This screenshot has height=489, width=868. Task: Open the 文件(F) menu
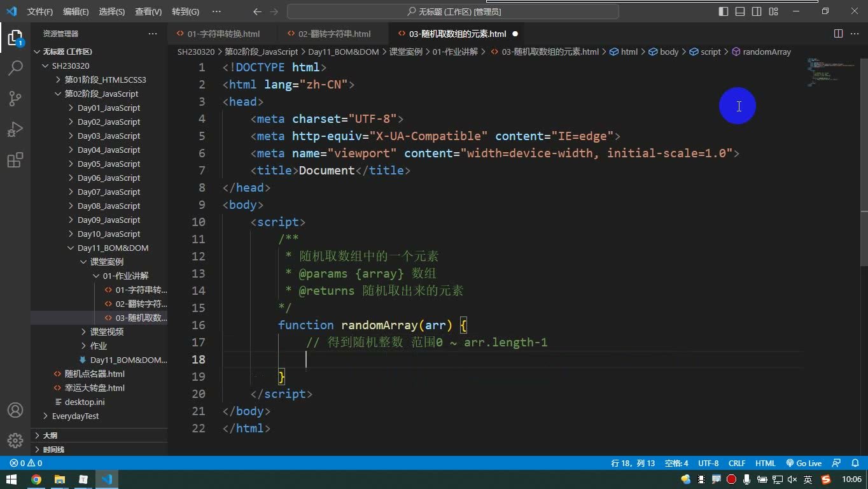pos(40,11)
